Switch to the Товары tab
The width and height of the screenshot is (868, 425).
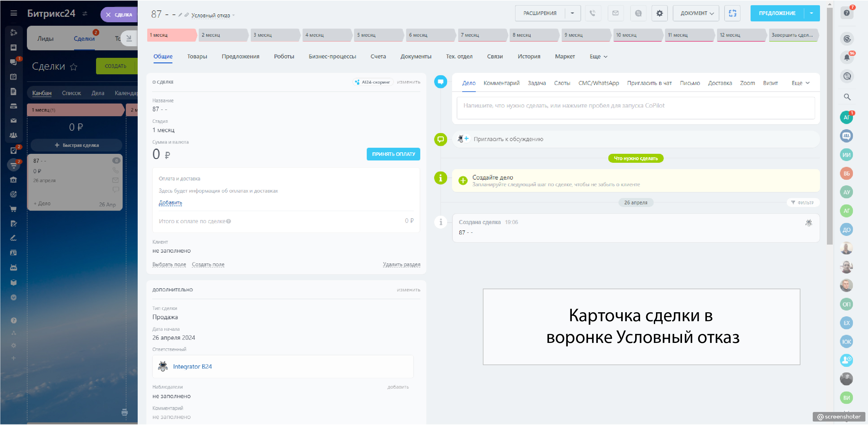(197, 57)
